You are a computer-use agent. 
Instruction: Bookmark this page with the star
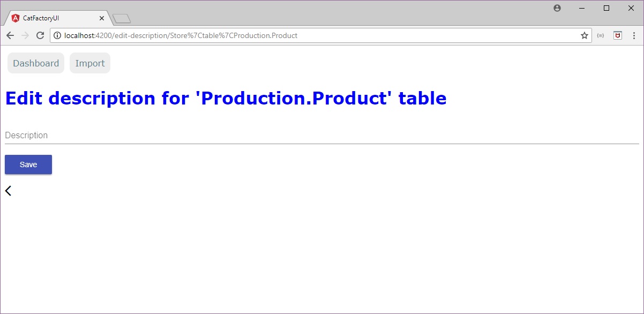[x=585, y=35]
